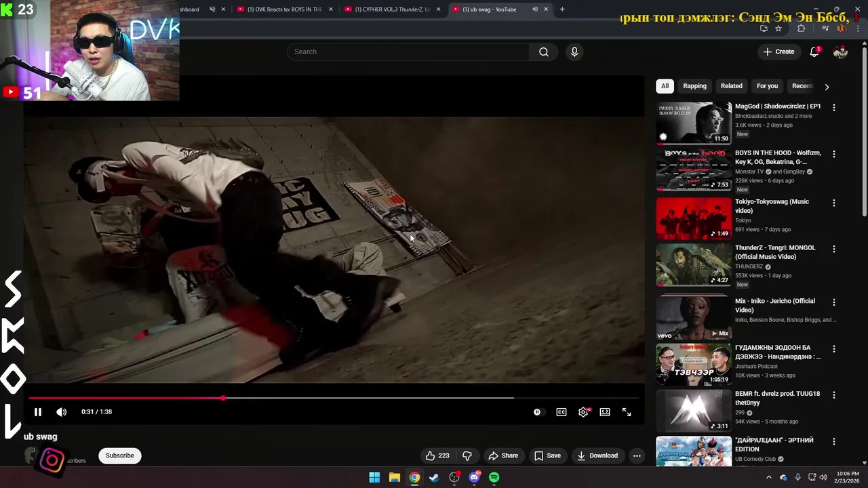The height and width of the screenshot is (488, 868).
Task: Switch to theater mode view
Action: point(605,412)
